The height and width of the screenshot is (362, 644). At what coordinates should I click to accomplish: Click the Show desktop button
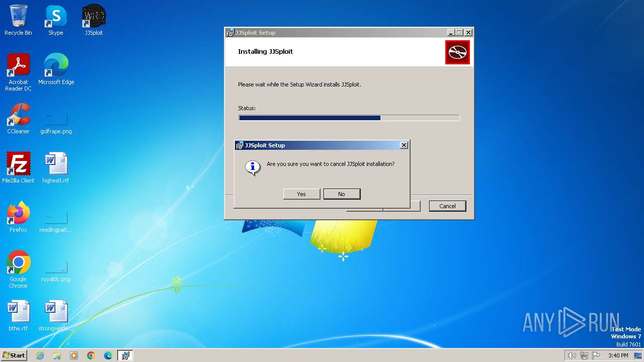coord(638,355)
